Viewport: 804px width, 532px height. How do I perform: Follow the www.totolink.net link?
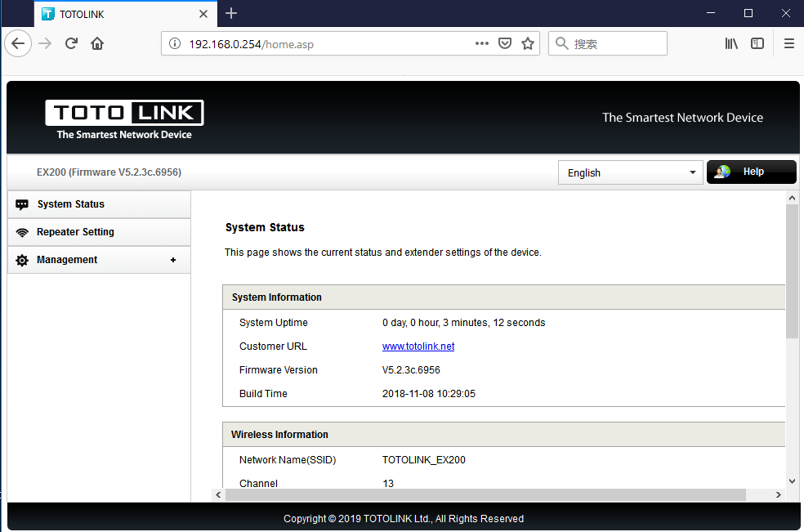[418, 346]
